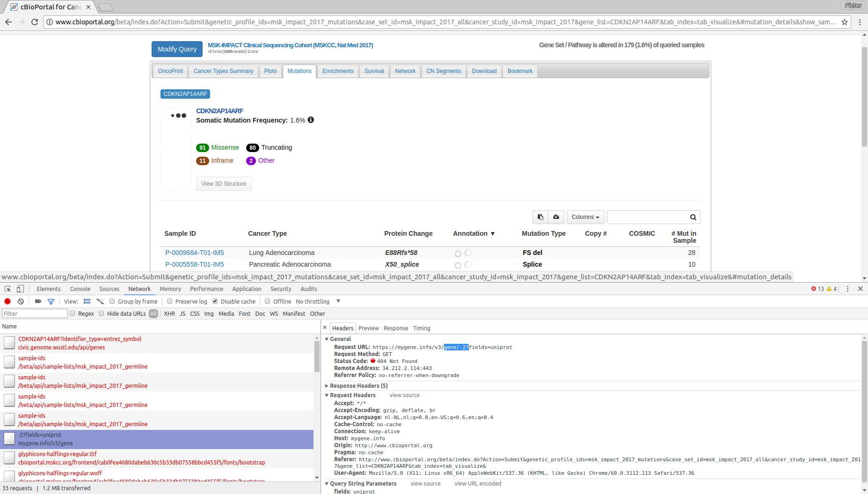
Task: Open sample P-0009684-T01-IM5
Action: coord(194,253)
